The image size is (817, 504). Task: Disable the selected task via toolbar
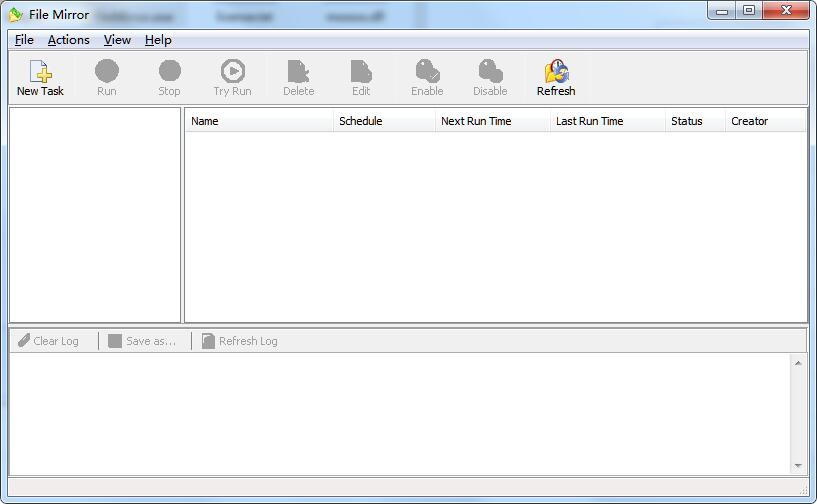pyautogui.click(x=490, y=78)
